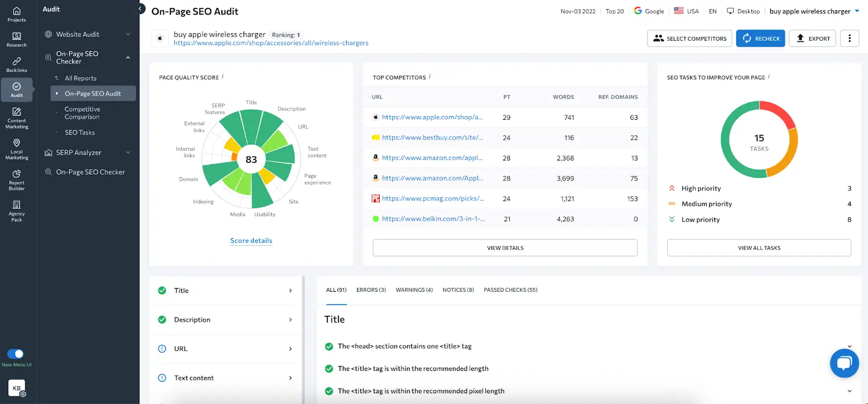Image resolution: width=868 pixels, height=404 pixels.
Task: Open the live chat bubble
Action: tap(844, 363)
